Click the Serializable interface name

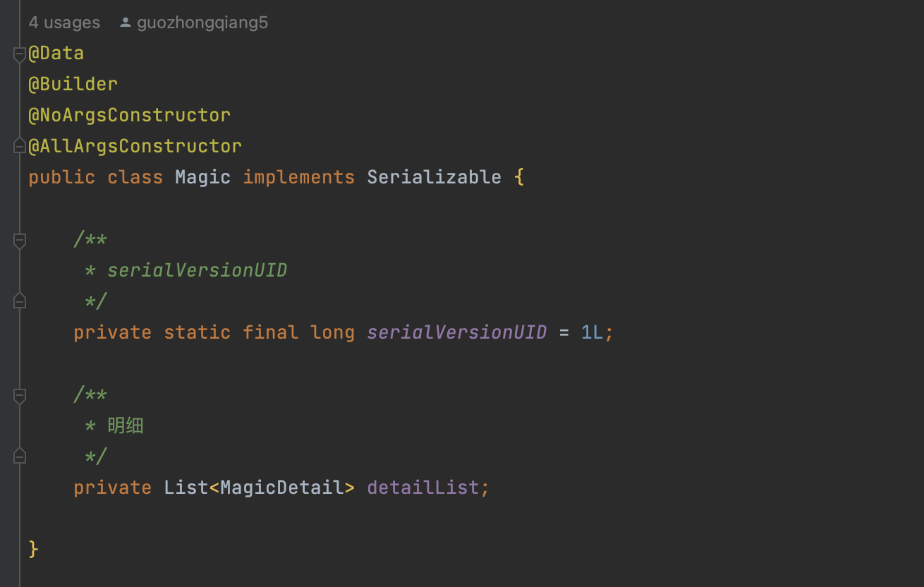coord(434,177)
